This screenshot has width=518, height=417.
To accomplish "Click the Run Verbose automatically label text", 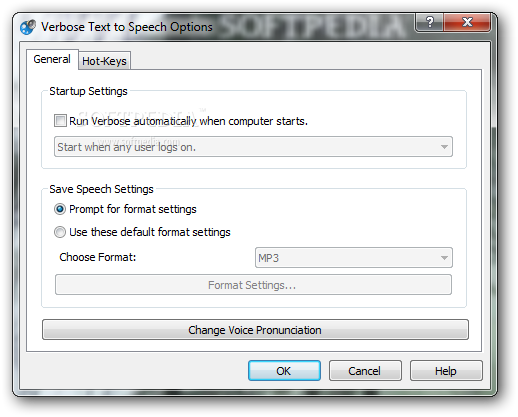I will click(188, 121).
